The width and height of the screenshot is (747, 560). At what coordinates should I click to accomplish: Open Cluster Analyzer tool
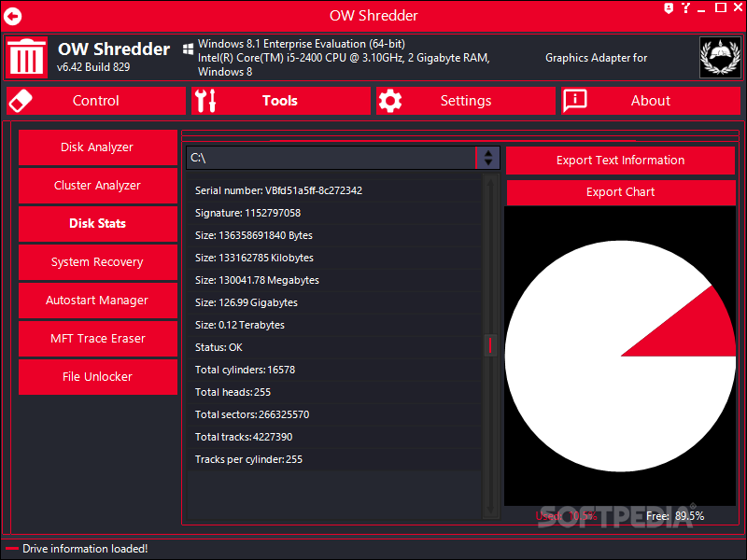pos(98,185)
